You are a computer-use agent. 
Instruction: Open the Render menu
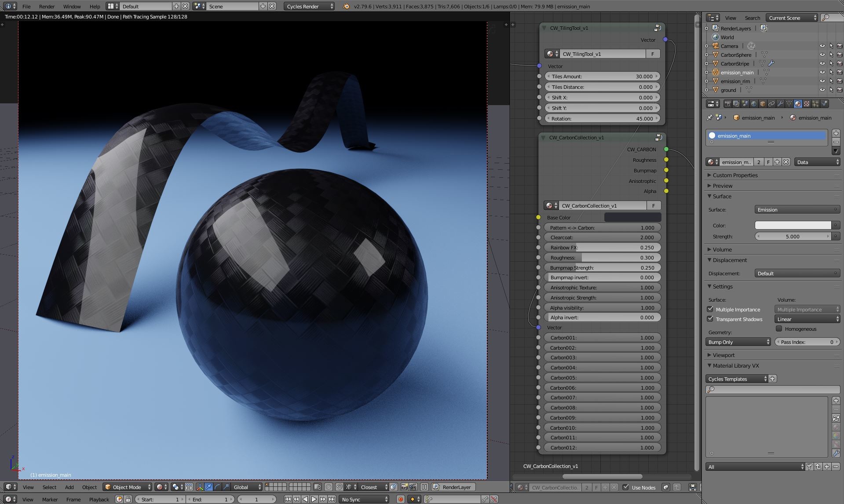coord(46,6)
